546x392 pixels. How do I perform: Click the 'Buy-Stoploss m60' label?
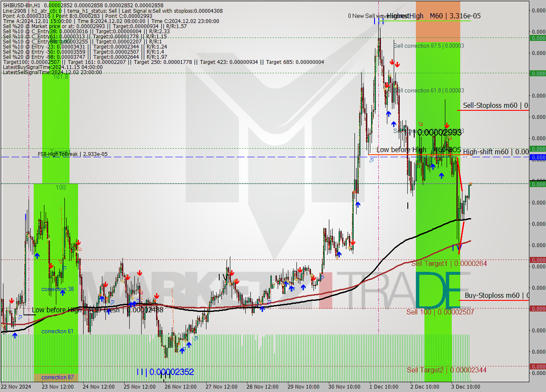[x=497, y=295]
